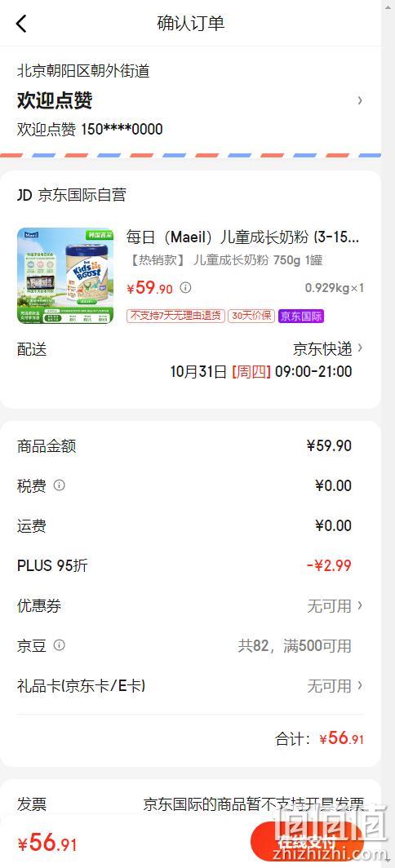Expand the 优惠券 无可用 row
This screenshot has height=868, width=395.
point(191,605)
